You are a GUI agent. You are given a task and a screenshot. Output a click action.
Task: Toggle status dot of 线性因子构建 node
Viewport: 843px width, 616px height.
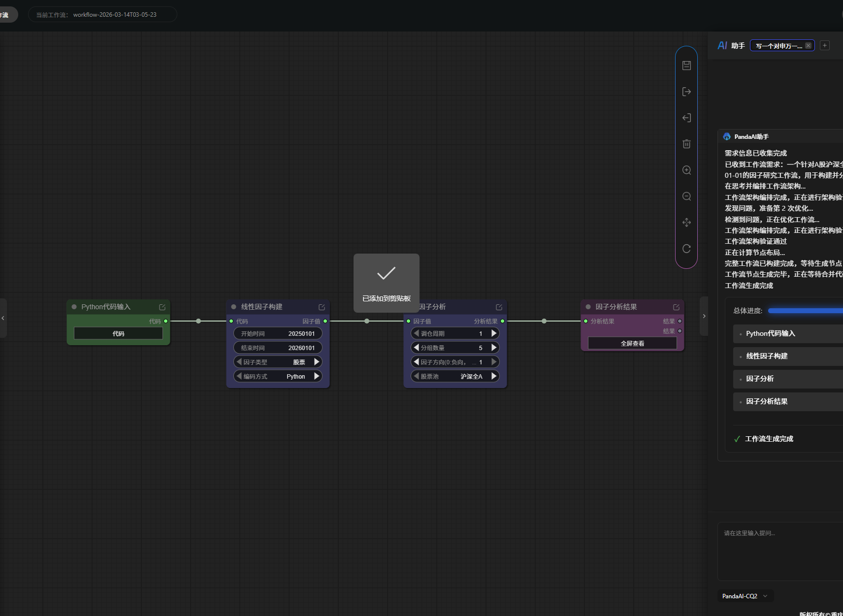(234, 307)
